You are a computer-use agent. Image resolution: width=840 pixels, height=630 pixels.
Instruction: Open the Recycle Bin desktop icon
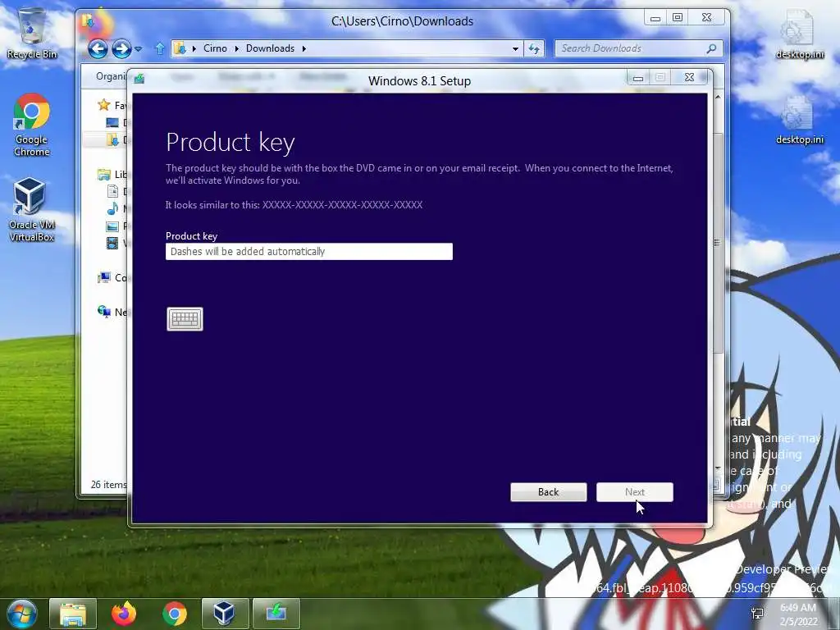[x=32, y=34]
